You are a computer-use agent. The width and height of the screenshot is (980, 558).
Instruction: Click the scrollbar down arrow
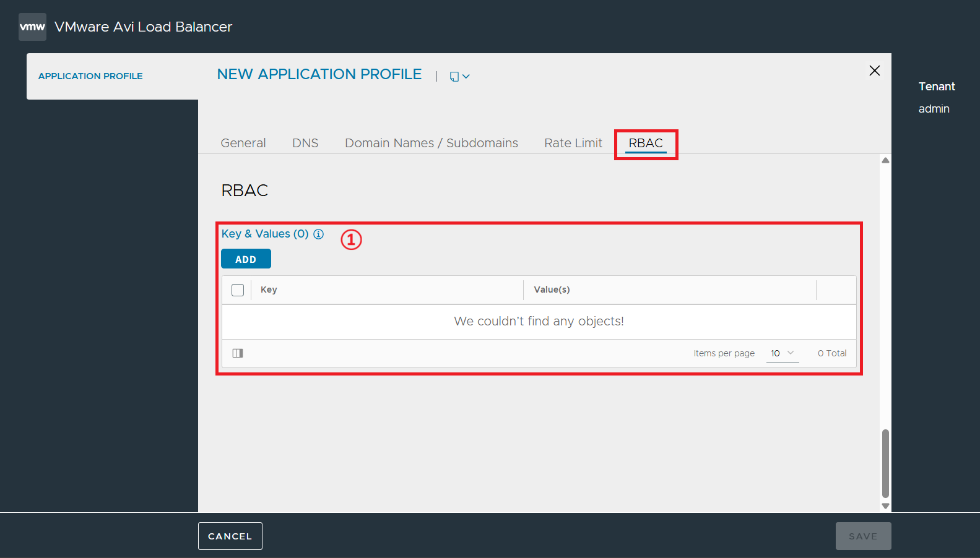pyautogui.click(x=885, y=506)
